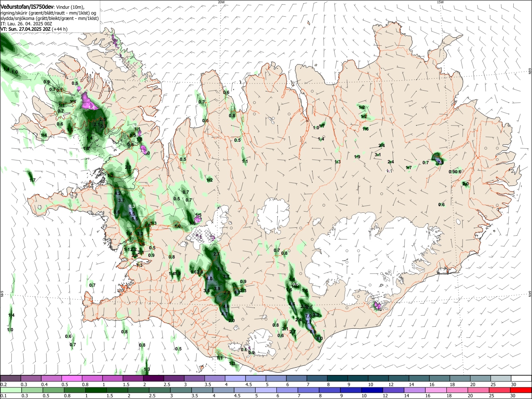Click the legend line 'rigning/skúrir (grænt/blátt/rautt - mm/1klst) og'
The height and width of the screenshot is (399, 532).
tap(48, 13)
